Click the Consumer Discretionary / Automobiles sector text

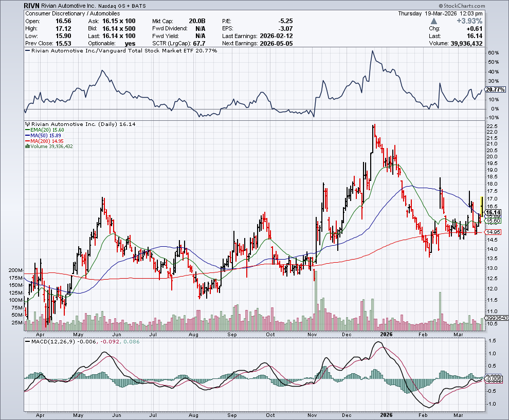coord(72,13)
